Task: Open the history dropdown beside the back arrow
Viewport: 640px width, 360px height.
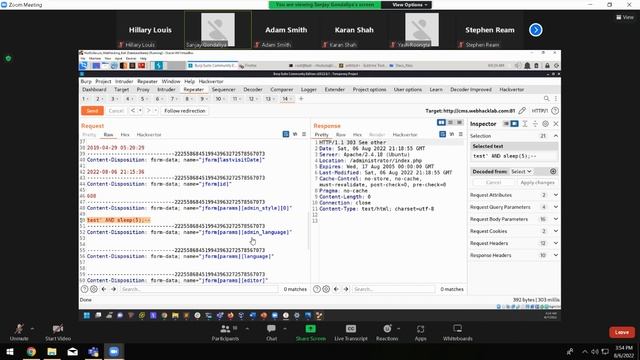Action: coord(140,111)
